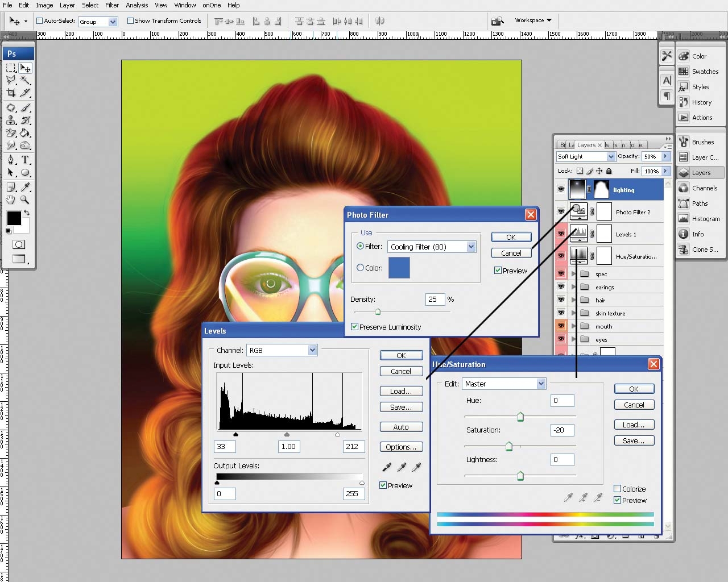Select the Brush tool
Screen dimensions: 728x582
click(25, 107)
